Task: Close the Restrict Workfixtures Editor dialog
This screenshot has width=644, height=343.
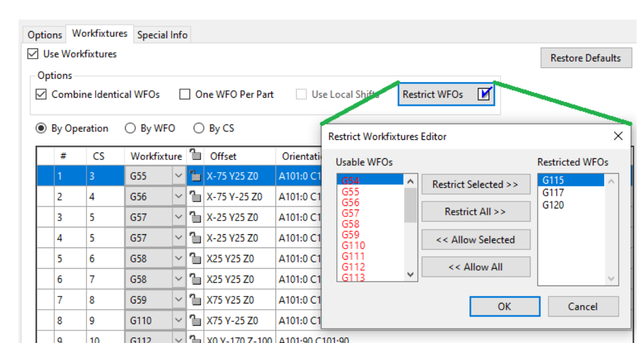Action: 619,136
